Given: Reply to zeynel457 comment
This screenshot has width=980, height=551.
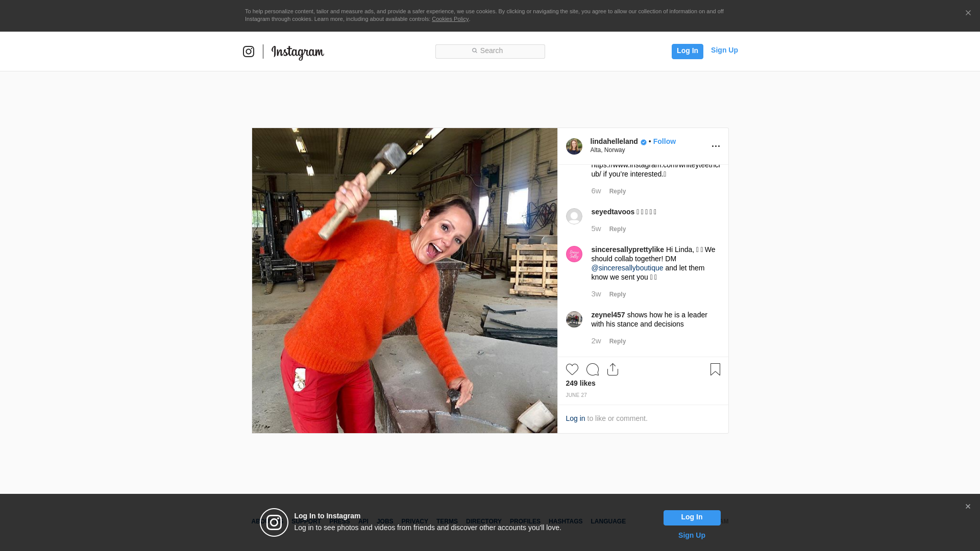Looking at the screenshot, I should point(618,341).
